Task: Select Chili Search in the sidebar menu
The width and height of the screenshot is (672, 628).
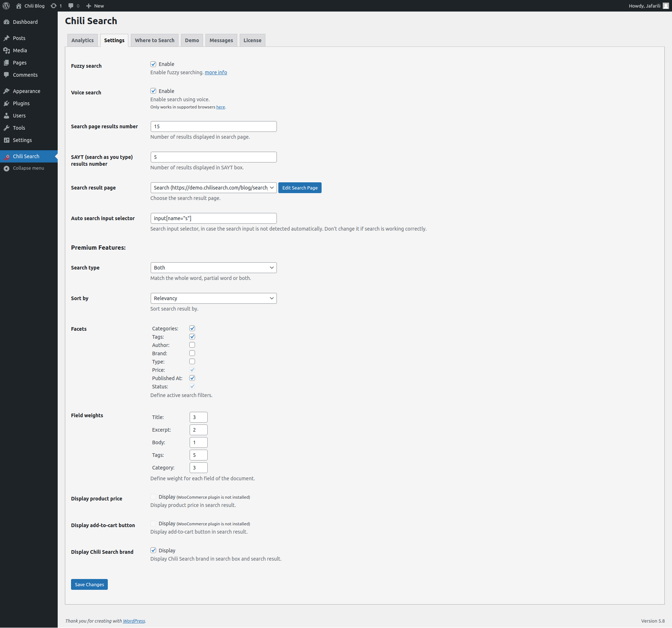Action: coord(29,156)
